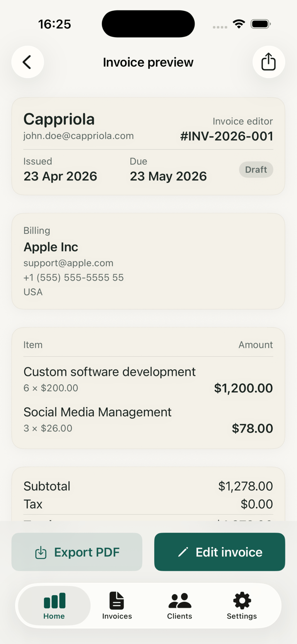Select the Custom software development item
Image resolution: width=297 pixels, height=644 pixels.
click(109, 372)
